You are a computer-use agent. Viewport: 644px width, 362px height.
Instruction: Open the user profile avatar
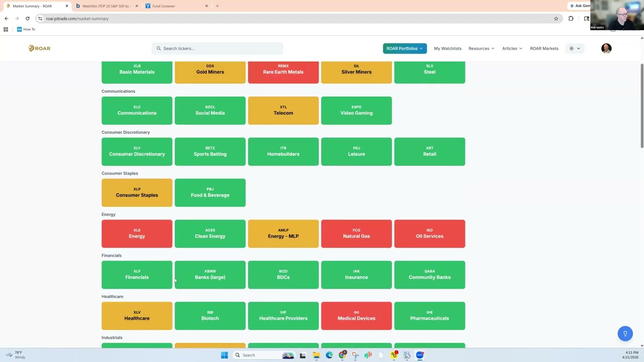click(606, 48)
